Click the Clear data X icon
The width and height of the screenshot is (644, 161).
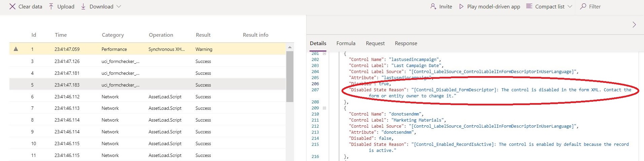click(12, 6)
